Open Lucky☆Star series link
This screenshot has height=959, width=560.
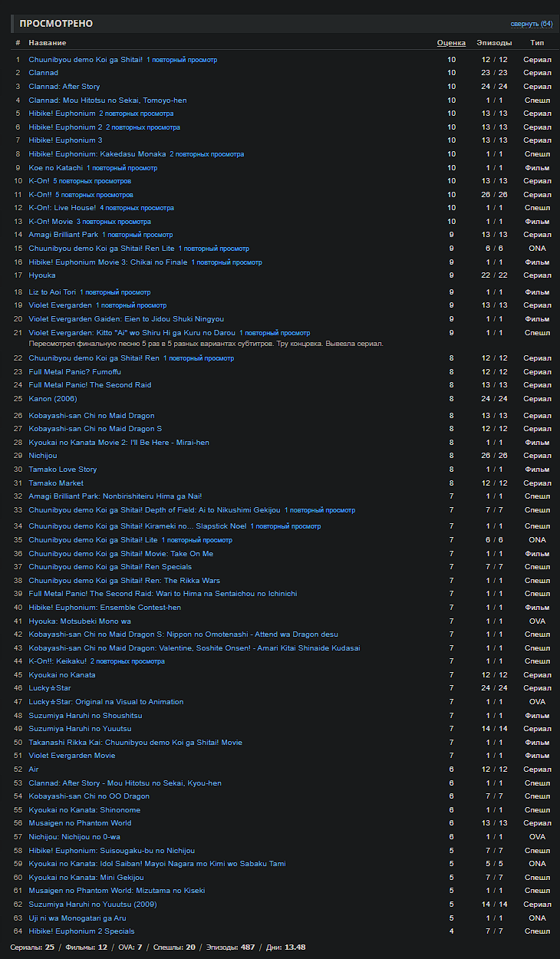tap(50, 688)
